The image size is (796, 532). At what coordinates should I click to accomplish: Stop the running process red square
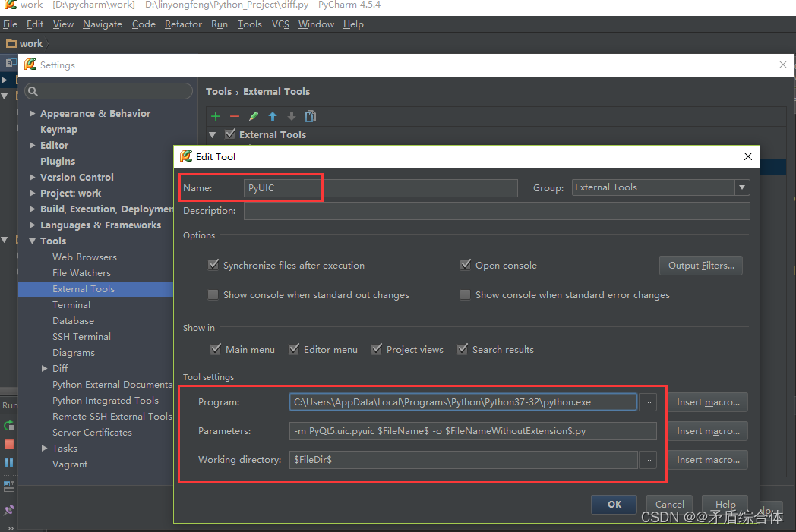point(9,444)
